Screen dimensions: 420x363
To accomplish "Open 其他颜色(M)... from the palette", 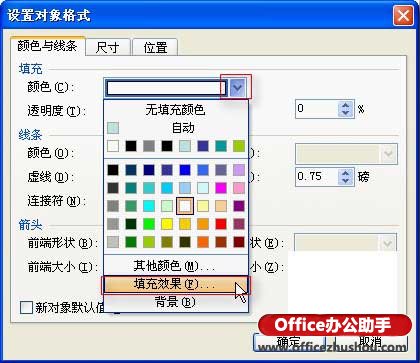I will (x=176, y=266).
